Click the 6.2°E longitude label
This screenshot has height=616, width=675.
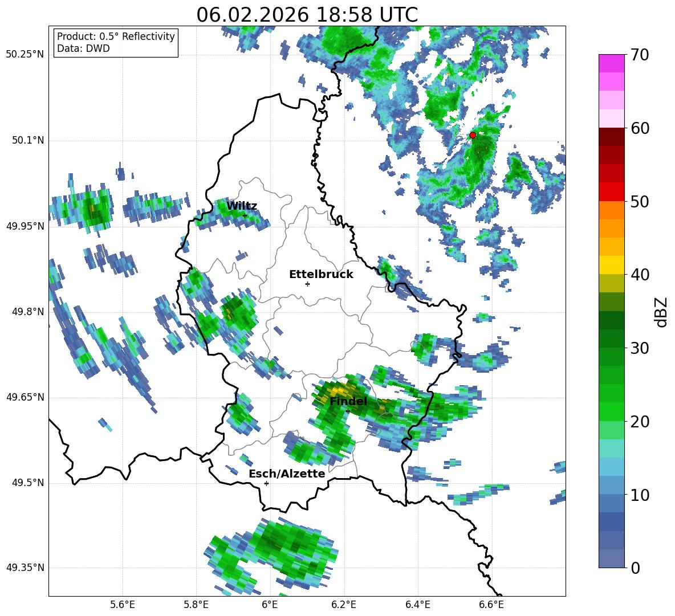pos(344,605)
